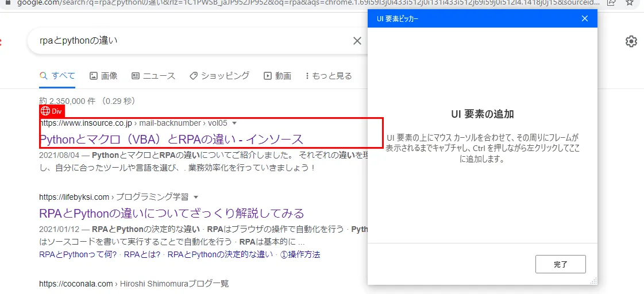
Task: Expand the もっと見る menu
Action: (x=329, y=76)
